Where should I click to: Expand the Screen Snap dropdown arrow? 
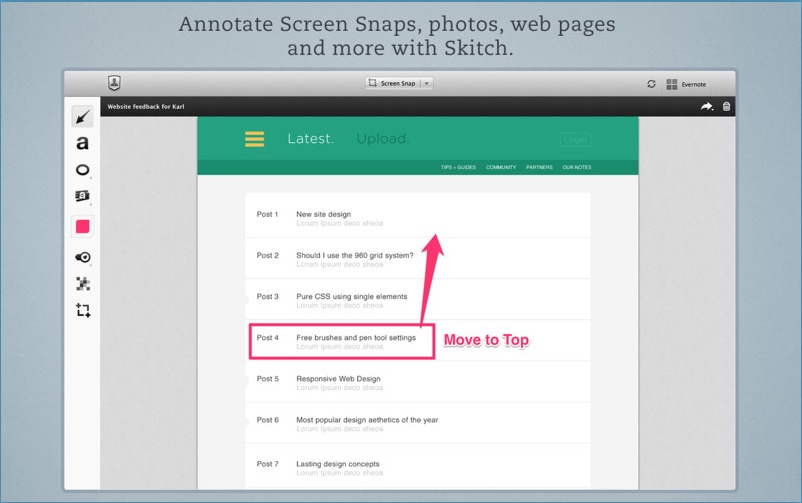[427, 84]
